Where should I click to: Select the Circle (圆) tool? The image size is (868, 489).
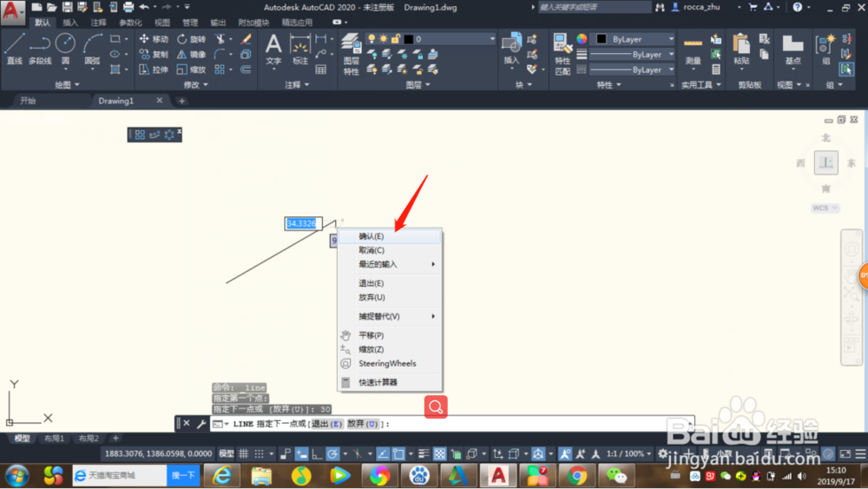[x=65, y=49]
